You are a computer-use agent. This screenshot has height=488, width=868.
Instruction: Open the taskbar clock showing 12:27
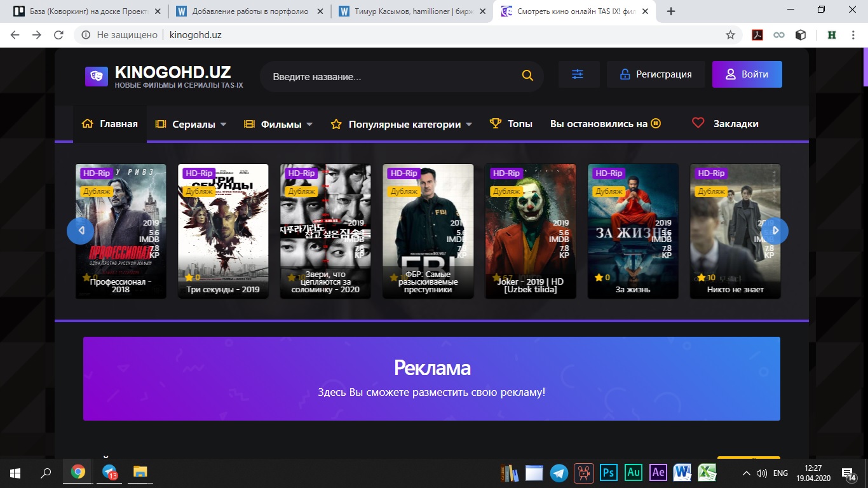pos(813,473)
